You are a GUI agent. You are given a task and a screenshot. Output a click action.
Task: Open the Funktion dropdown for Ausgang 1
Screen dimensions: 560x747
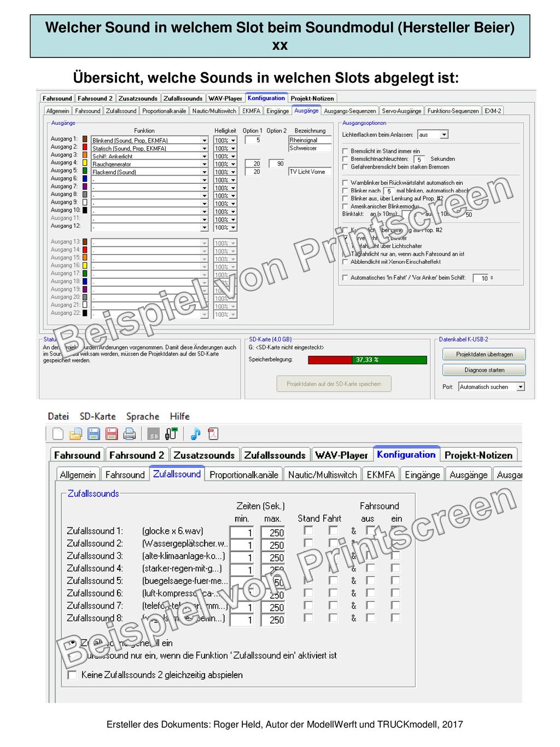click(x=205, y=141)
